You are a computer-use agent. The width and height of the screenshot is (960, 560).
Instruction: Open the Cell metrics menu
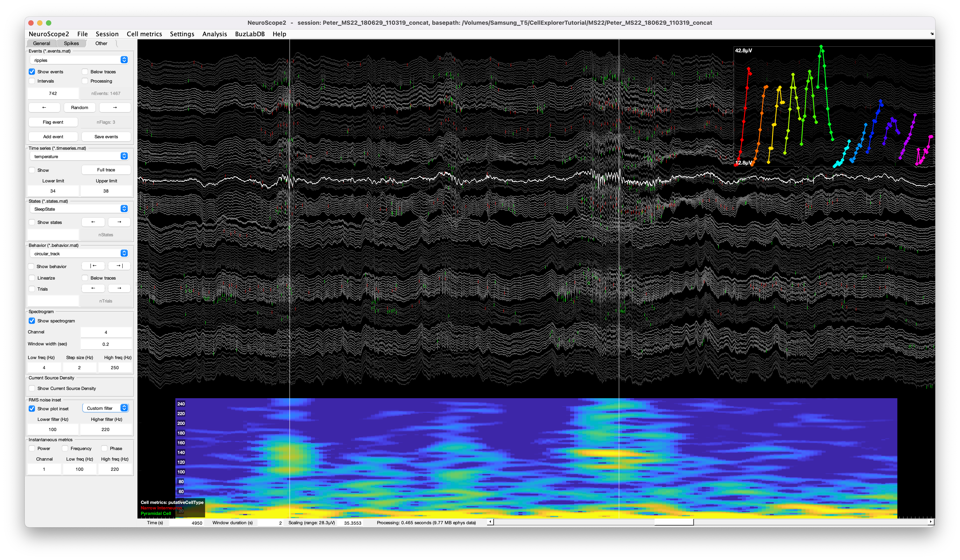[144, 34]
